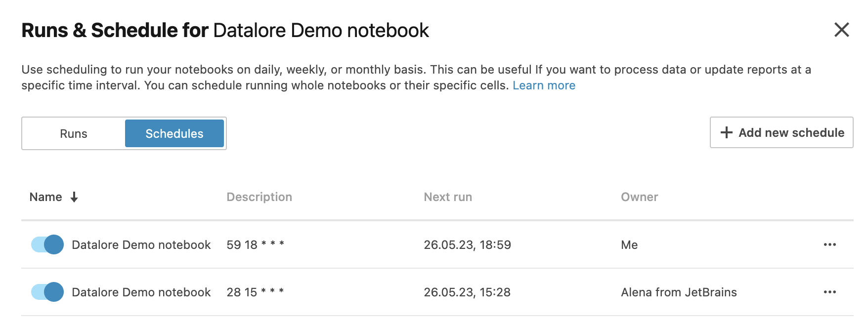The image size is (868, 324).
Task: Disable the 59 18 schedule toggle
Action: coord(47,245)
